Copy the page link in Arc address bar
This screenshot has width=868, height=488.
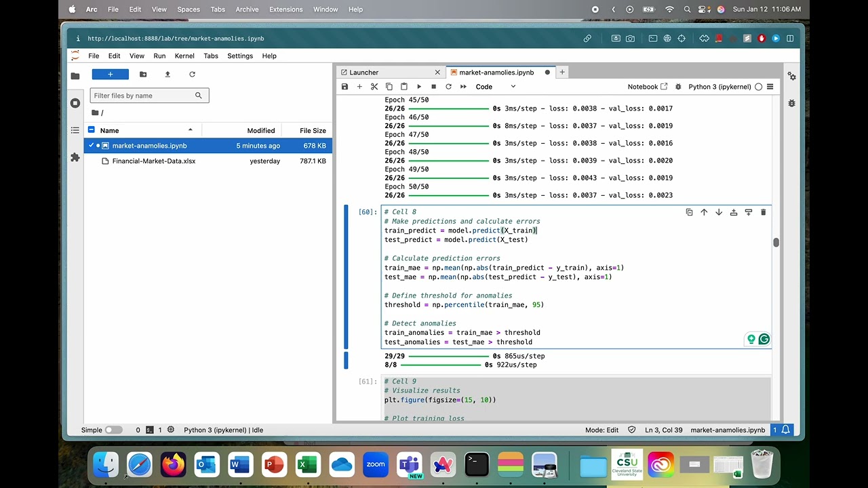(587, 39)
